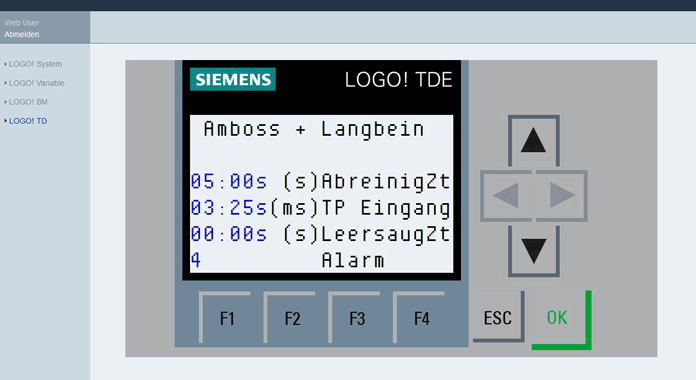Open the LOGO! System menu entry
Image resolution: width=696 pixels, height=380 pixels.
coord(35,64)
